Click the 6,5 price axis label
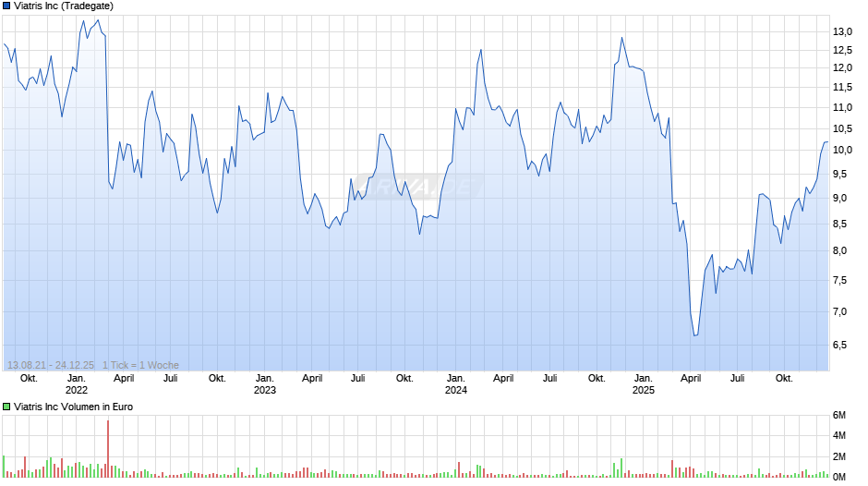The height and width of the screenshot is (486, 868). [840, 345]
